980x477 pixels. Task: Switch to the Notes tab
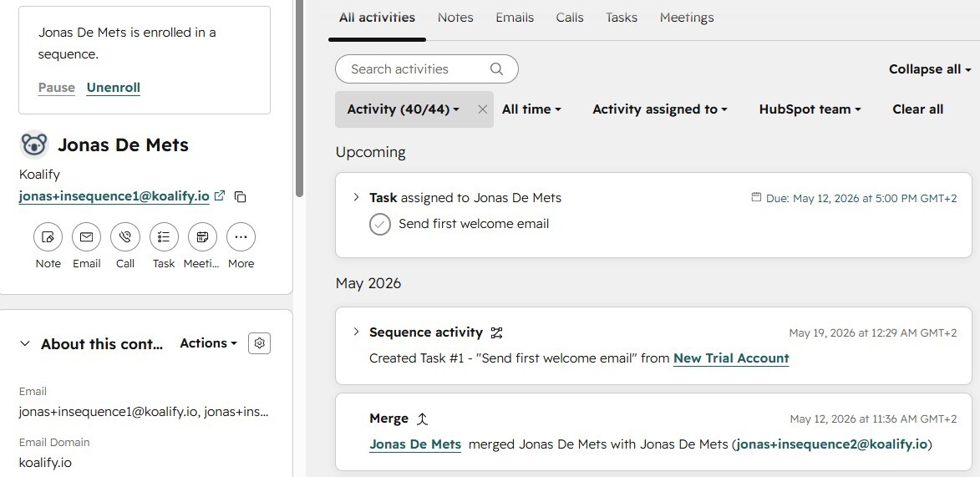tap(455, 18)
